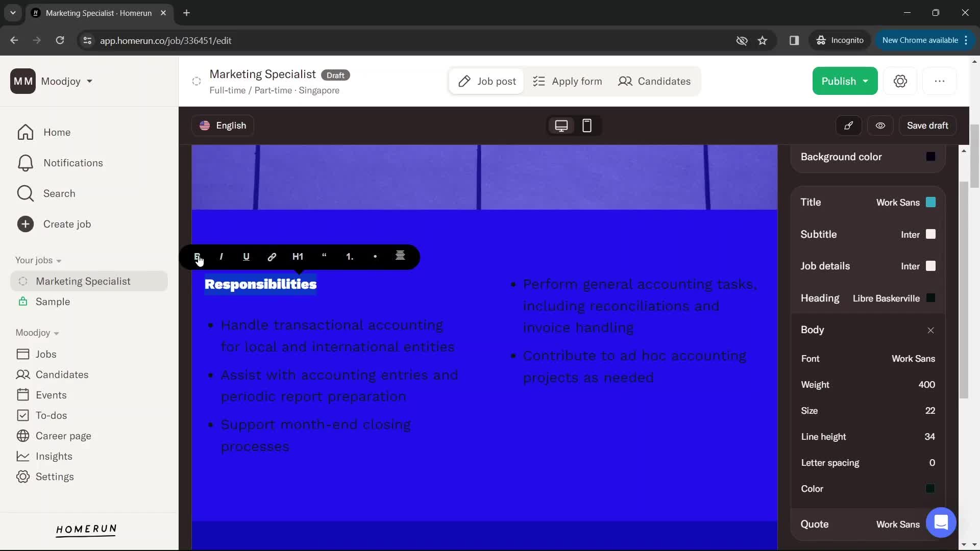Click the Underline formatting icon
Image resolution: width=980 pixels, height=551 pixels.
(x=247, y=256)
